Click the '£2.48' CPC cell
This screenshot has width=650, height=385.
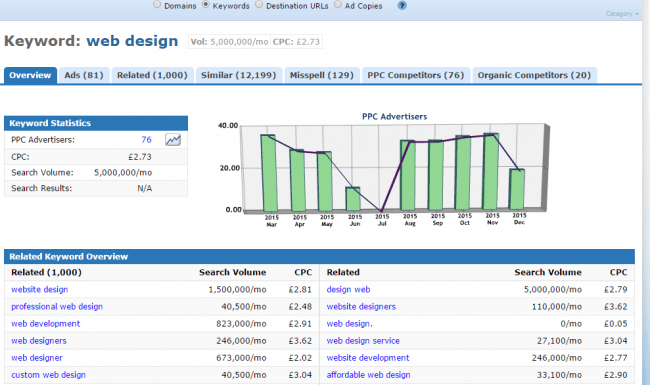coord(300,307)
